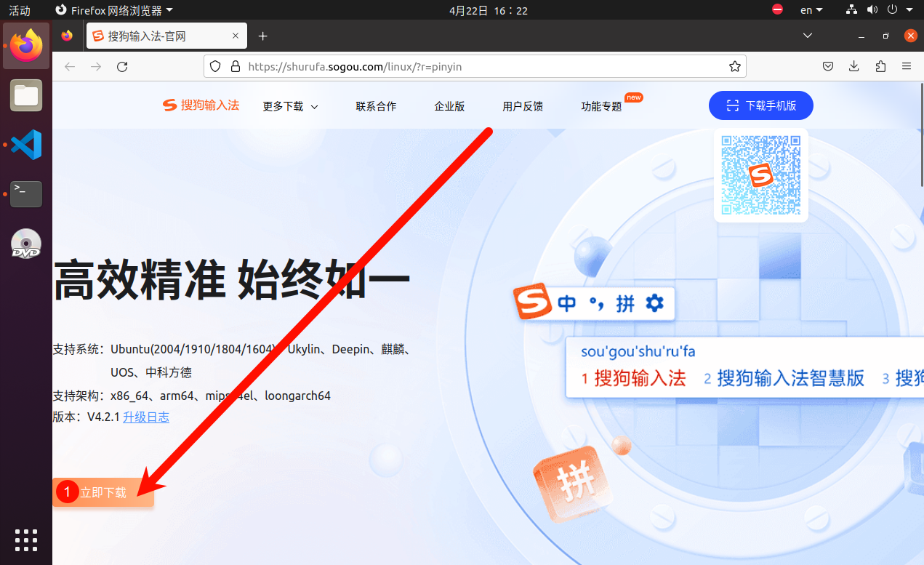Show the applications grid
Viewport: 924px width, 565px height.
(x=26, y=540)
